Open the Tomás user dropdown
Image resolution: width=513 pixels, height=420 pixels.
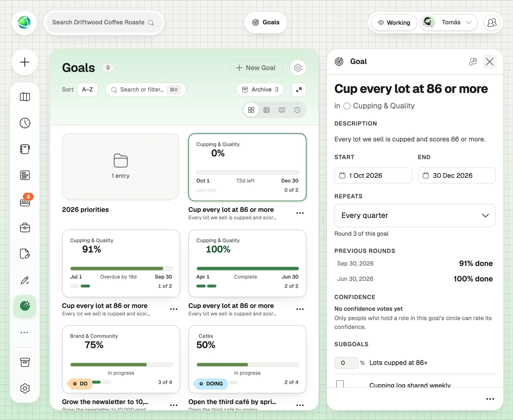[449, 22]
